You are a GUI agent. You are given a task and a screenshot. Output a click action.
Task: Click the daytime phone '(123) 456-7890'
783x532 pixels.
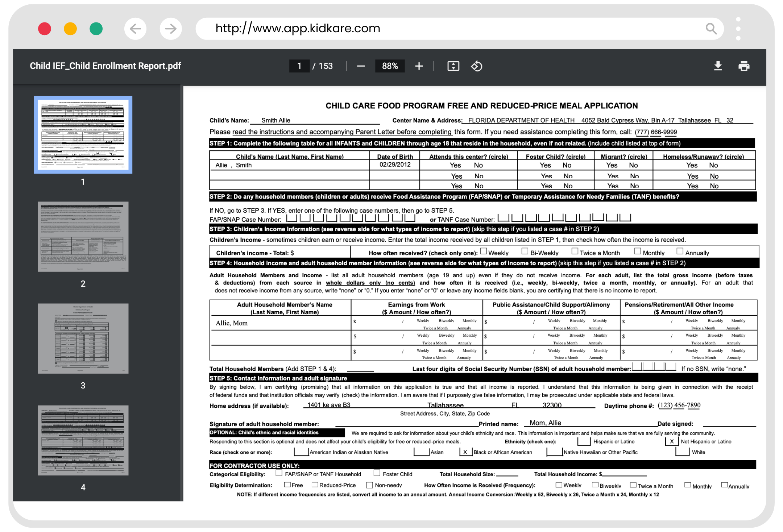(679, 405)
